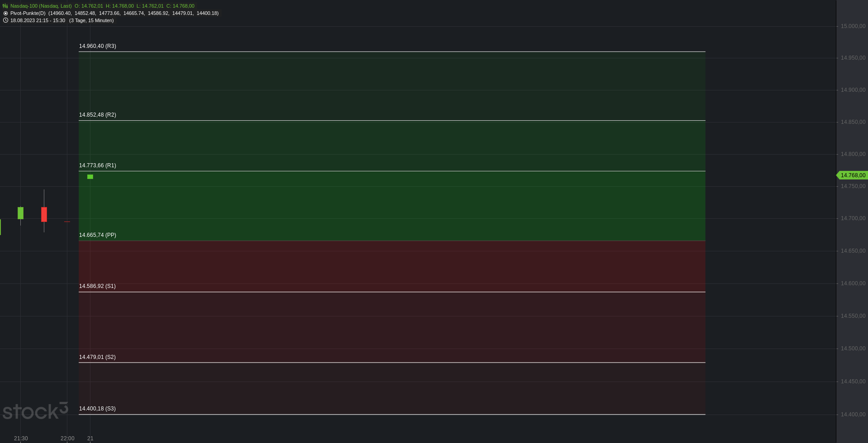Click the stock3 logo watermark
868x443 pixels.
point(35,411)
